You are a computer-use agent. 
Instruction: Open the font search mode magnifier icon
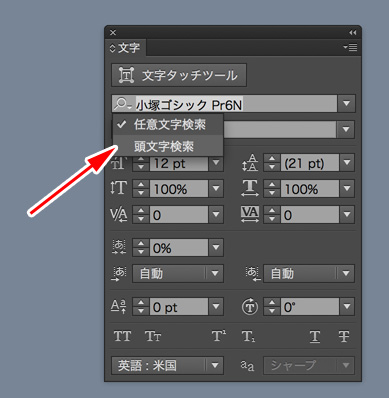click(122, 104)
